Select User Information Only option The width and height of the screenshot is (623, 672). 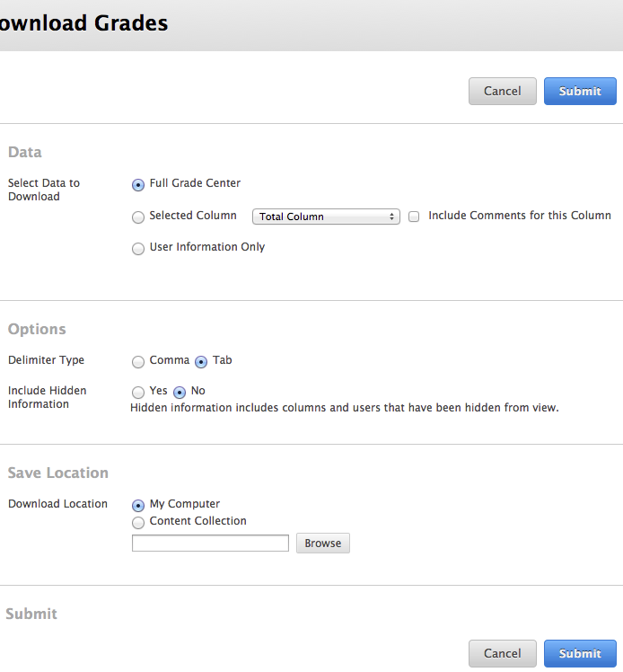coord(138,249)
